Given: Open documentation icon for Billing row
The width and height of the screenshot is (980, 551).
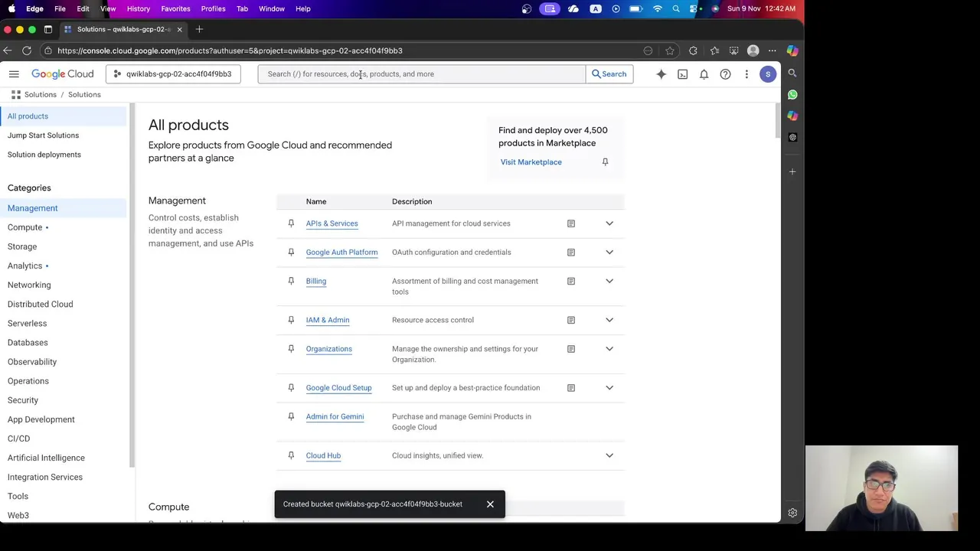Looking at the screenshot, I should 570,281.
